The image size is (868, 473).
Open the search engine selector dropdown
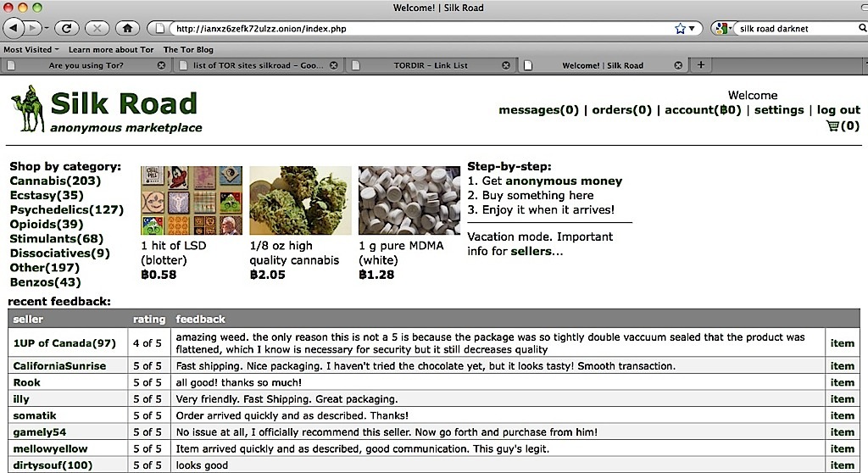(724, 28)
